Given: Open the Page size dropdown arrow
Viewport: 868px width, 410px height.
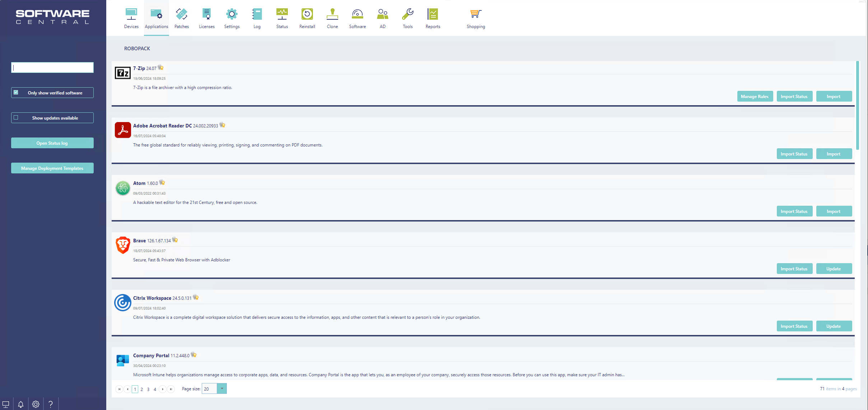Looking at the screenshot, I should (x=222, y=388).
